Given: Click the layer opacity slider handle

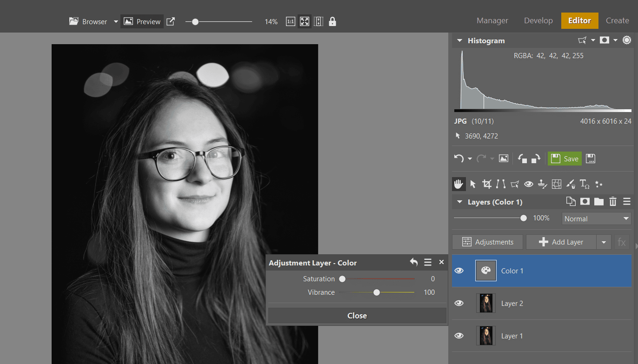Looking at the screenshot, I should coord(524,218).
